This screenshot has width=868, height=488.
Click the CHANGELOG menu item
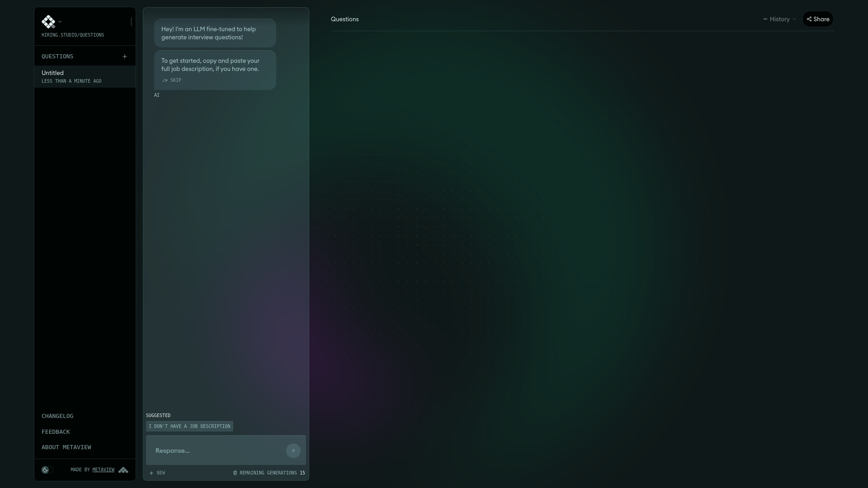[57, 415]
